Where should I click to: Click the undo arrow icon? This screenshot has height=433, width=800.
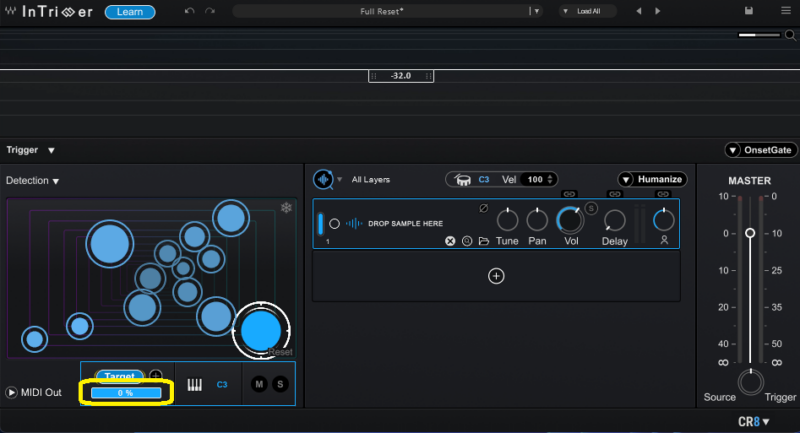(190, 11)
